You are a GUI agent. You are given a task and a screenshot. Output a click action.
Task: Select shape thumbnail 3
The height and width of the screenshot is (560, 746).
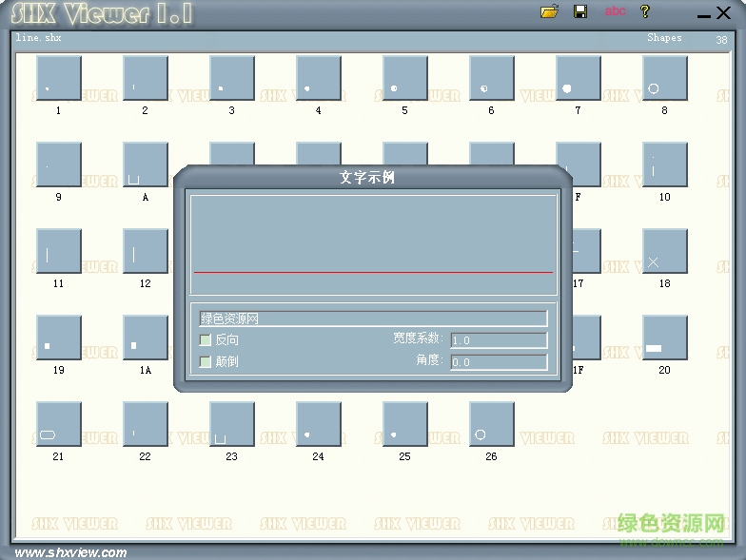232,78
